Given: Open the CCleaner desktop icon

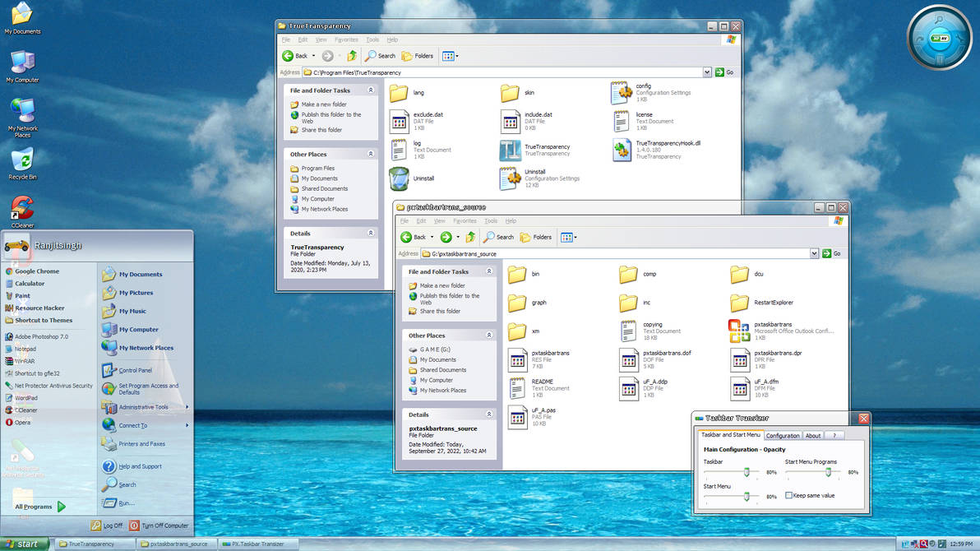Looking at the screenshot, I should pyautogui.click(x=21, y=207).
